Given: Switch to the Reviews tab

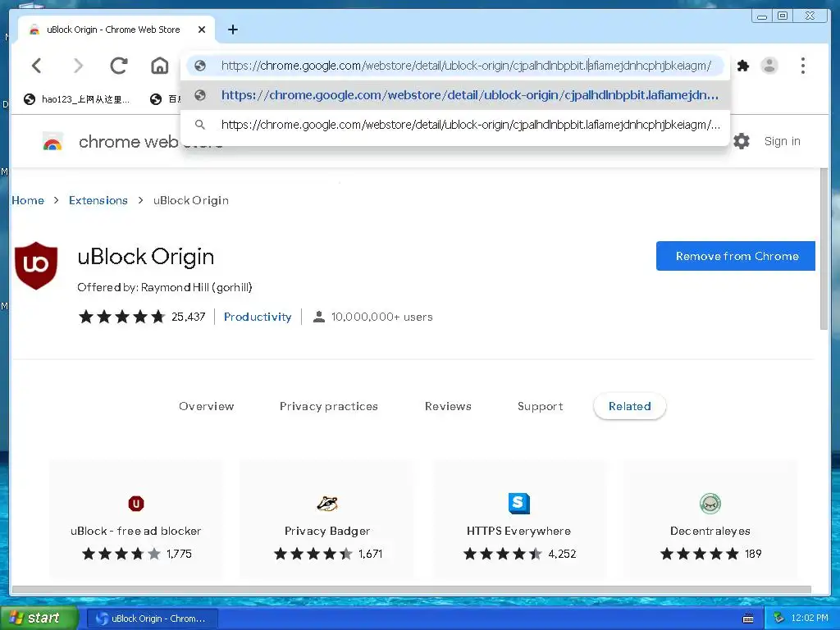Looking at the screenshot, I should coord(448,407).
